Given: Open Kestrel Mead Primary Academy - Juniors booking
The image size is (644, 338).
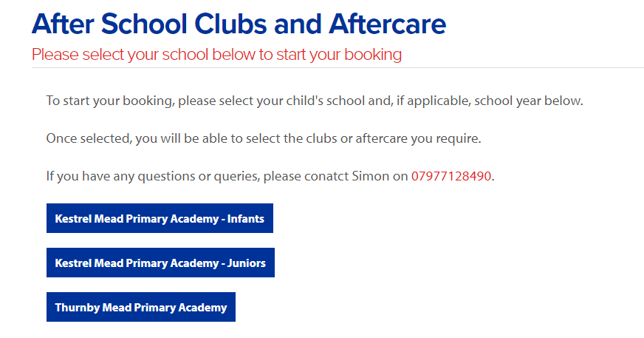Looking at the screenshot, I should tap(160, 263).
